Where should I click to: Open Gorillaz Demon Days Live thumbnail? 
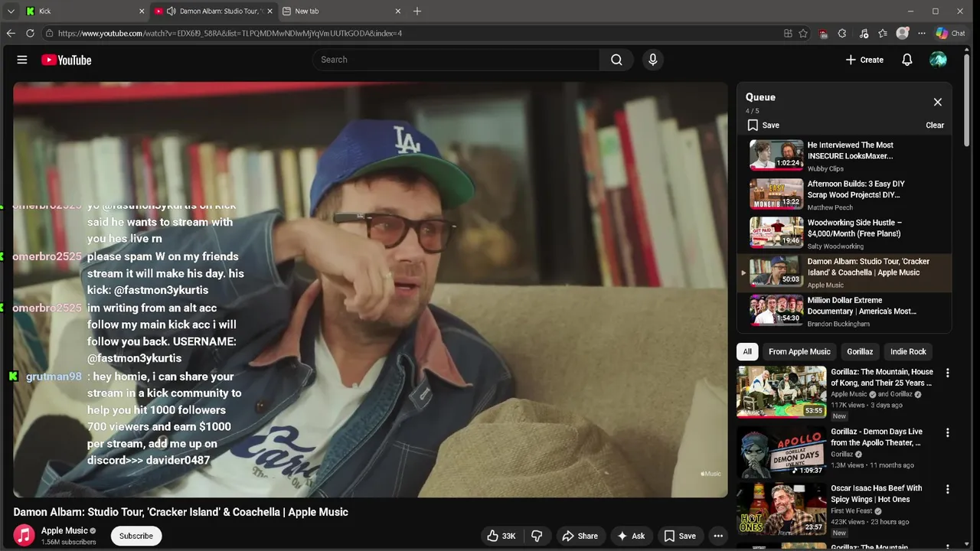782,452
